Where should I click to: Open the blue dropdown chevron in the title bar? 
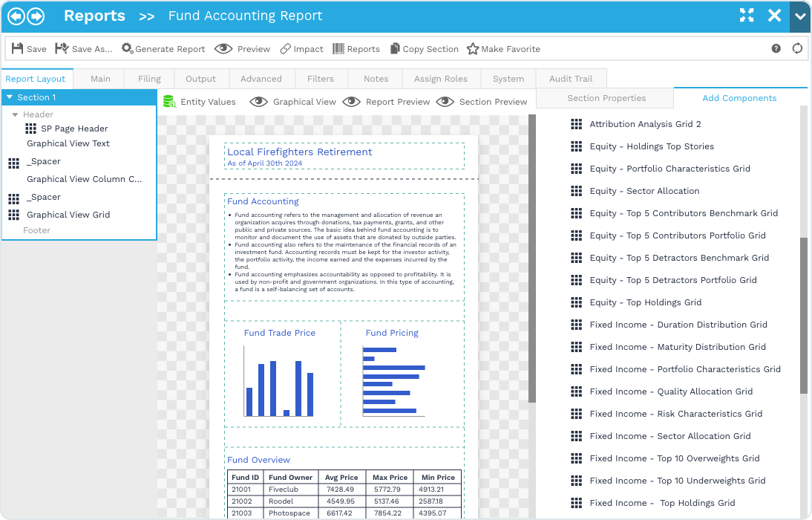pyautogui.click(x=799, y=16)
